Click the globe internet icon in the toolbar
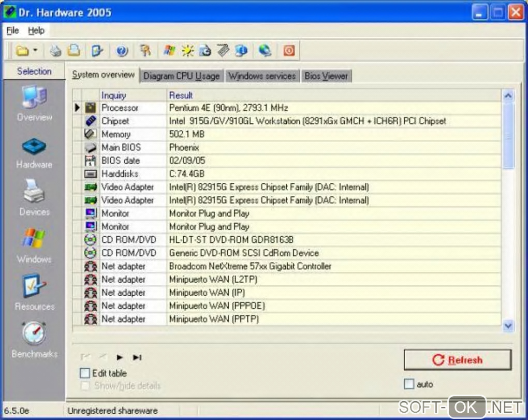 pos(265,51)
